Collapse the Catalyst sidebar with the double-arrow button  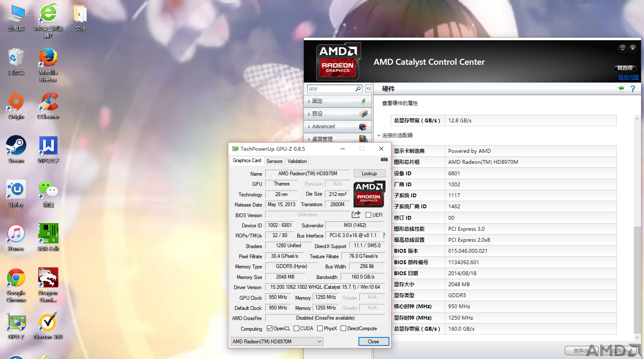pyautogui.click(x=369, y=89)
